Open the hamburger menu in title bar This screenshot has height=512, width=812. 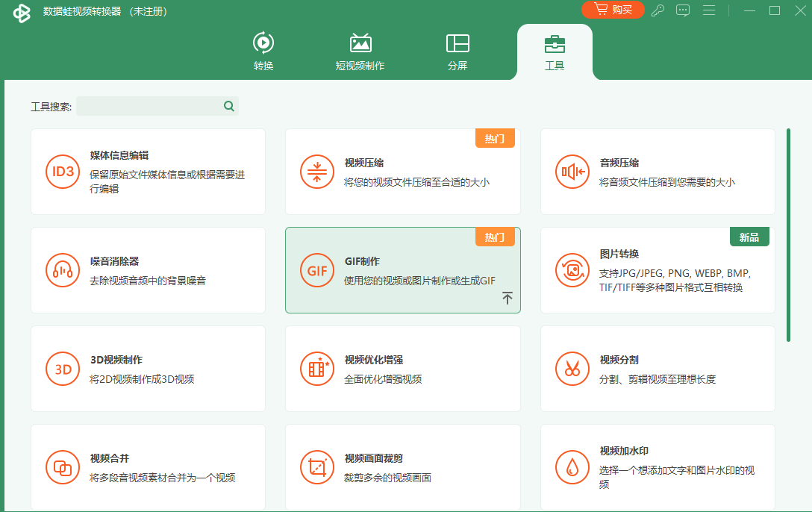[709, 10]
